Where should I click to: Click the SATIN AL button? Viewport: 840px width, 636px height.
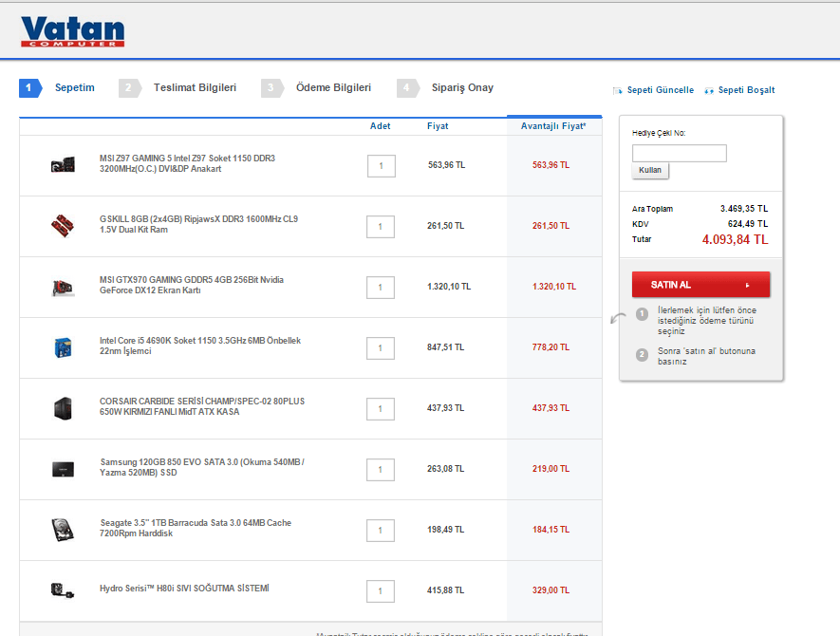click(x=700, y=285)
